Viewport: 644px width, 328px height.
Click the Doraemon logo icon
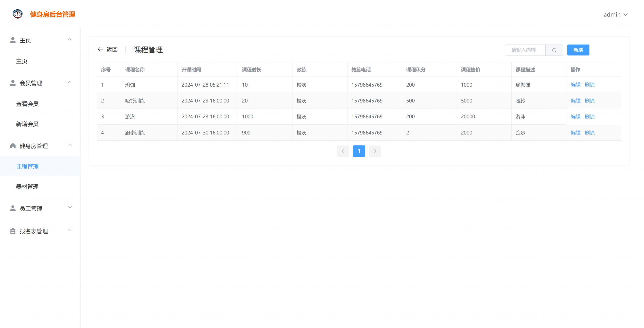point(17,14)
